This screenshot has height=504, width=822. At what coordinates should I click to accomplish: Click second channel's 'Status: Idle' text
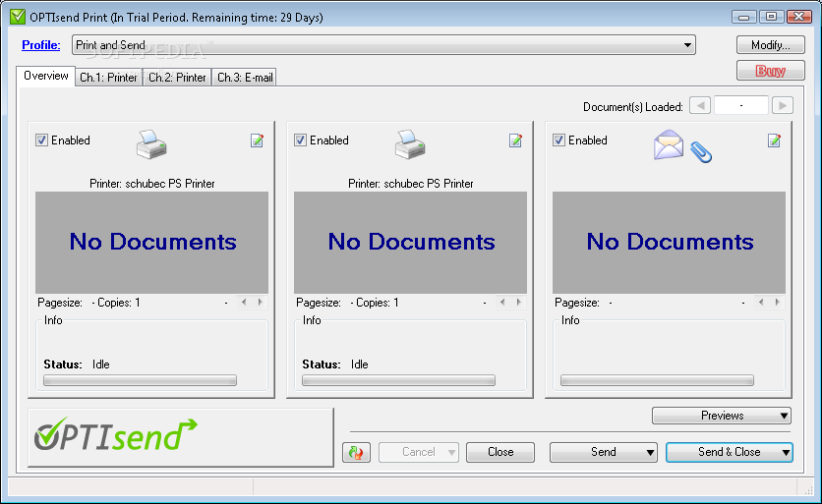tap(335, 364)
